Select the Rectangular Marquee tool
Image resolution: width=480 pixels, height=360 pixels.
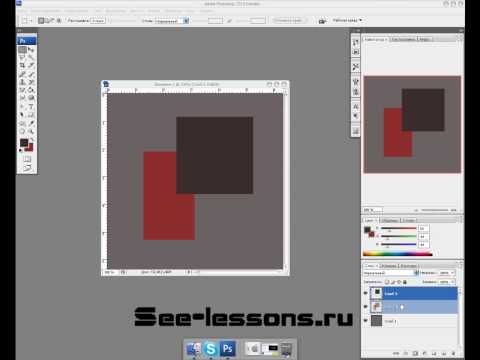22,50
